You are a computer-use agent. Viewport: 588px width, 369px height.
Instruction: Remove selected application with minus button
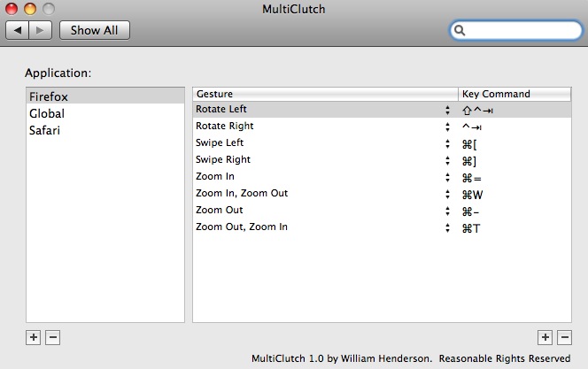click(x=52, y=337)
